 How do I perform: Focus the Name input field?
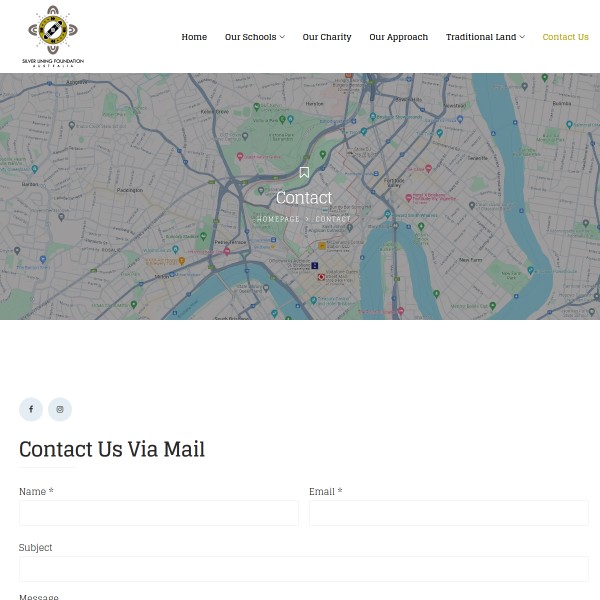[159, 513]
